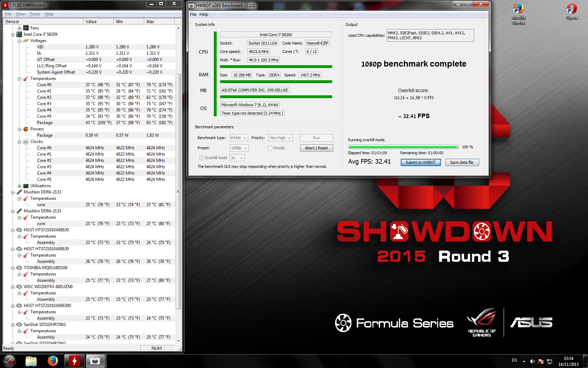Click the Abort / Reset button
This screenshot has width=588, height=368.
(x=316, y=148)
